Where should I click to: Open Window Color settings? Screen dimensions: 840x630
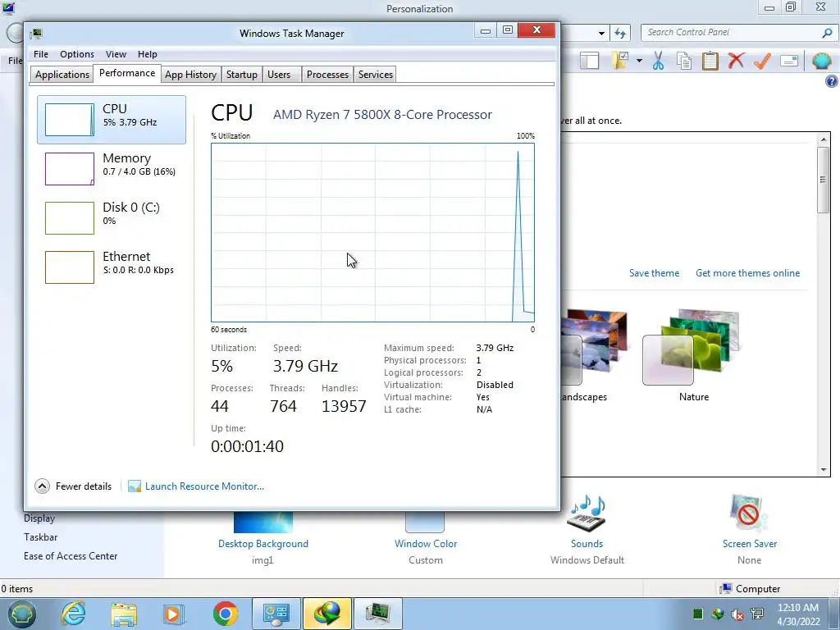click(x=426, y=544)
